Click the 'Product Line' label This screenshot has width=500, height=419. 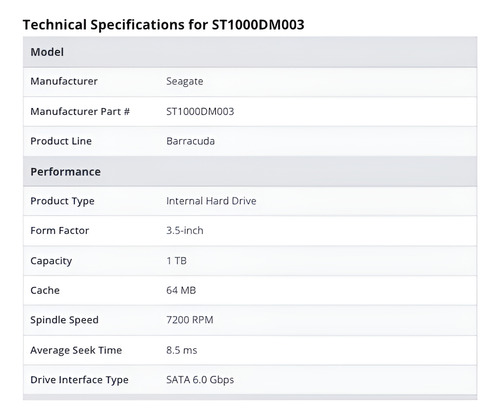coord(61,141)
